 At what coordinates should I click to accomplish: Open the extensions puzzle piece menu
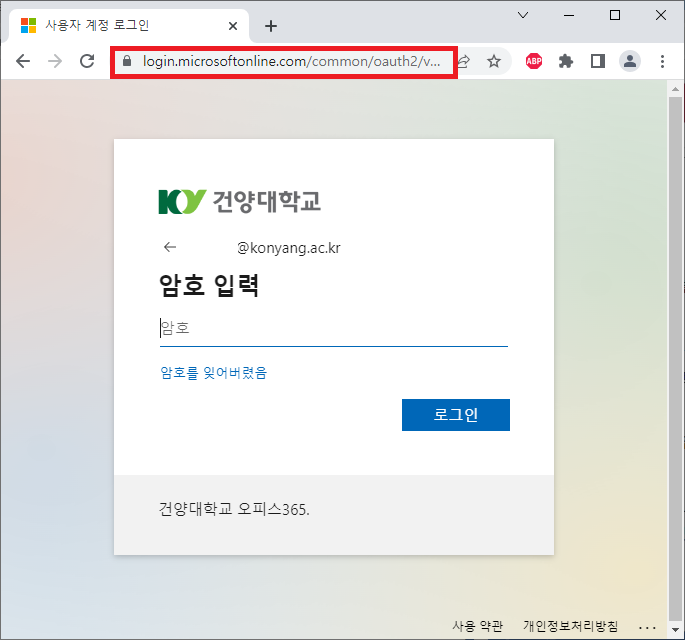[x=566, y=61]
